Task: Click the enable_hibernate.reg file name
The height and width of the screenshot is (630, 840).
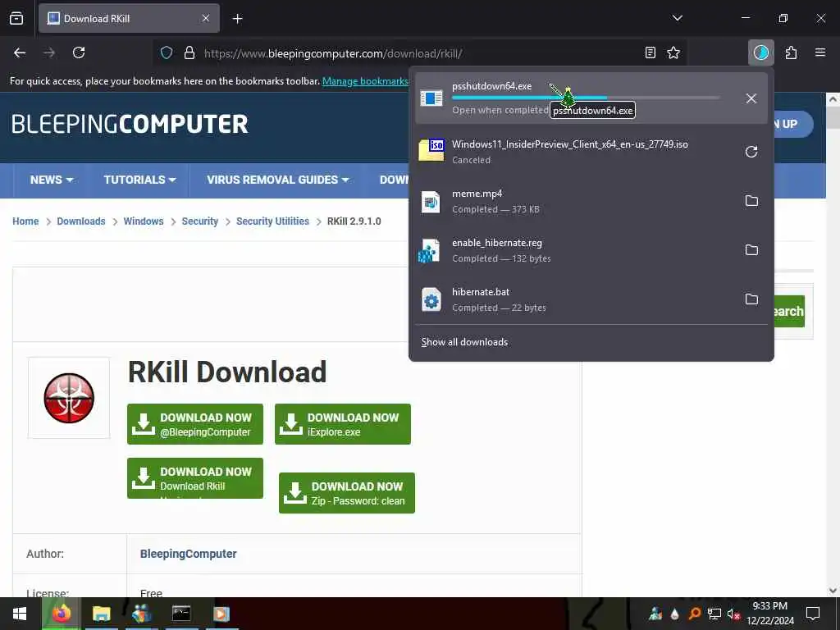Action: click(x=496, y=243)
